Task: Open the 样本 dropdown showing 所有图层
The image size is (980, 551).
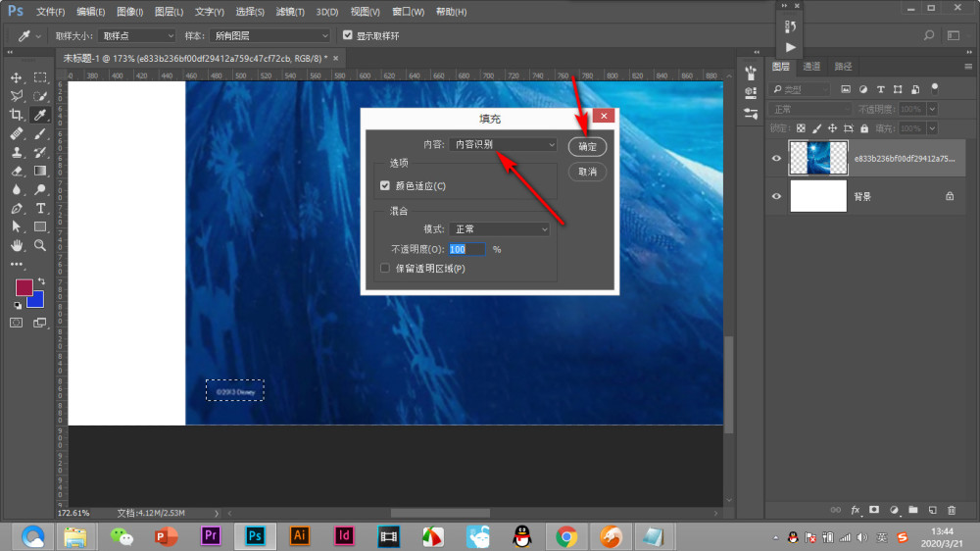Action: tap(269, 35)
